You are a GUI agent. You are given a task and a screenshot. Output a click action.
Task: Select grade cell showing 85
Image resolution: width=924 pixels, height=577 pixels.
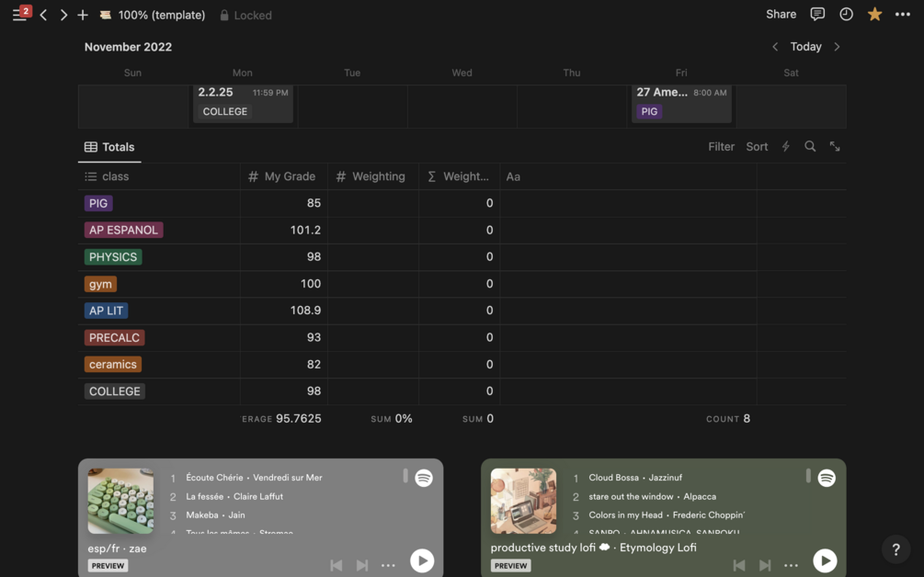coord(284,203)
